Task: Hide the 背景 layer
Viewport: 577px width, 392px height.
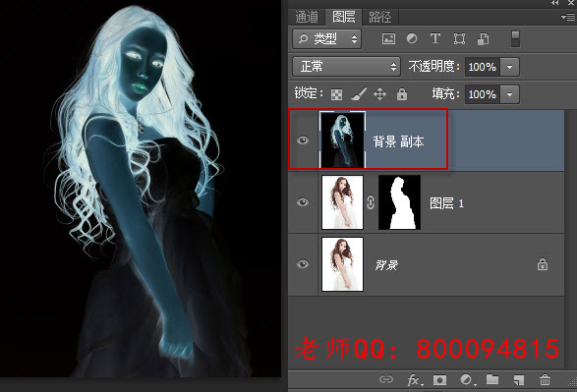Action: click(303, 264)
